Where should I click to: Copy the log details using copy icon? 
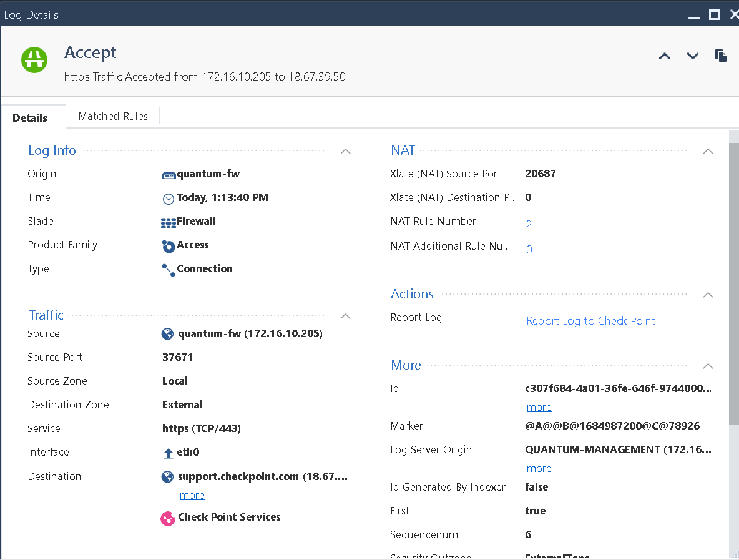(721, 56)
